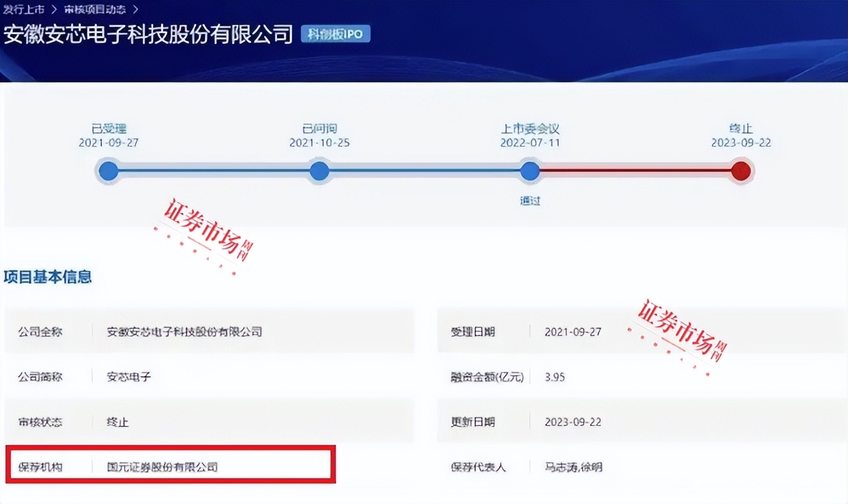The width and height of the screenshot is (848, 504).
Task: Select the 保荐代表人 field label
Action: [478, 467]
